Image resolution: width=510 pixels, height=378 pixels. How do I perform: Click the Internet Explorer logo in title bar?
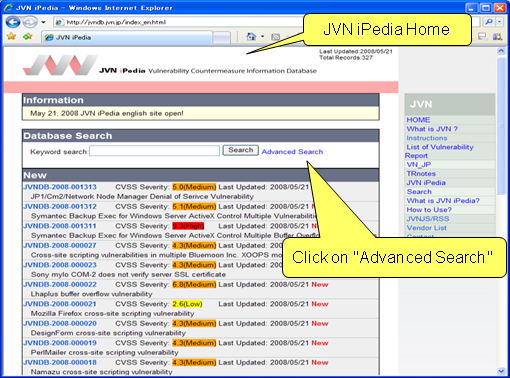pos(8,7)
